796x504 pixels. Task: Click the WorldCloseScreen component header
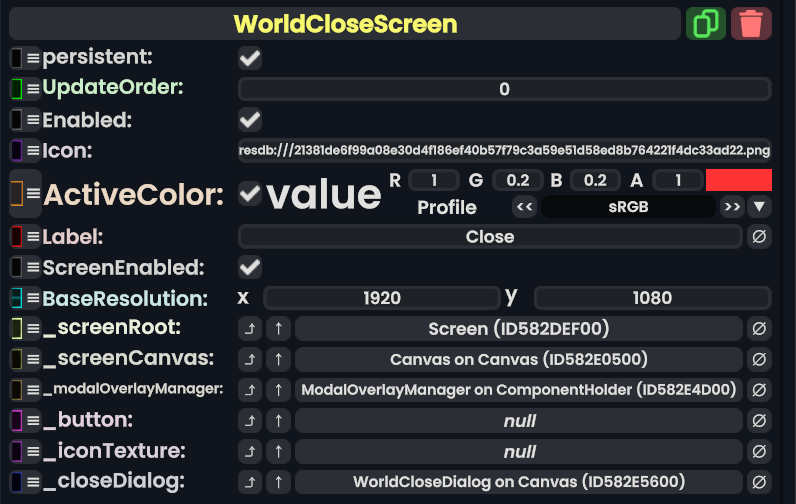tap(345, 23)
